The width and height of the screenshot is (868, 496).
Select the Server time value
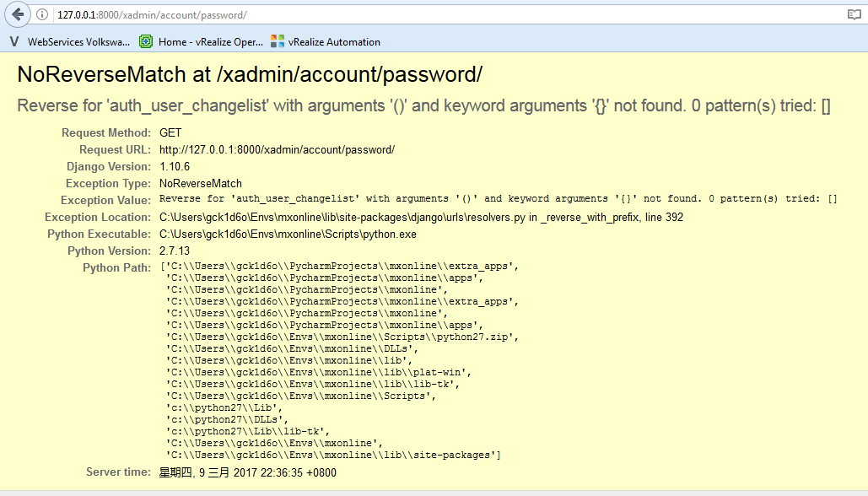pyautogui.click(x=247, y=472)
